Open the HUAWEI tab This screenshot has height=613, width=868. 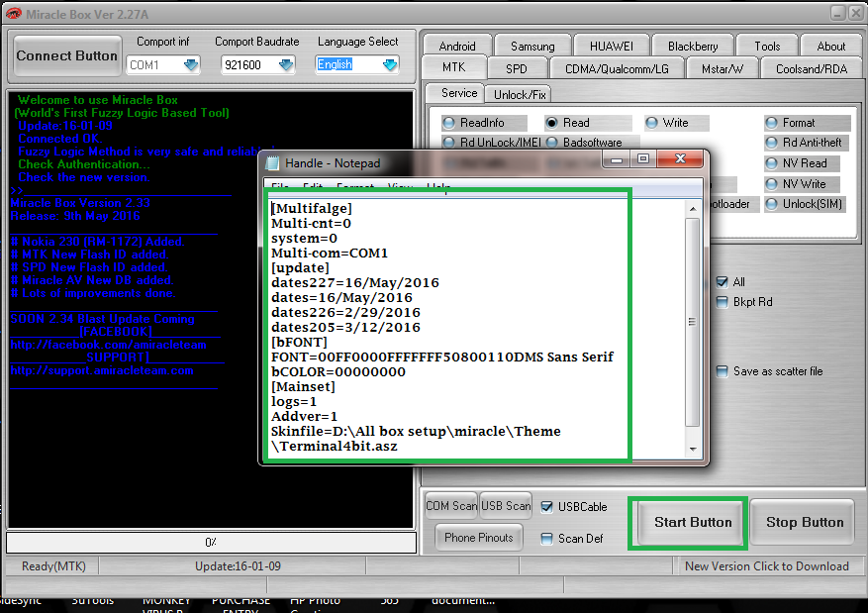tap(611, 46)
